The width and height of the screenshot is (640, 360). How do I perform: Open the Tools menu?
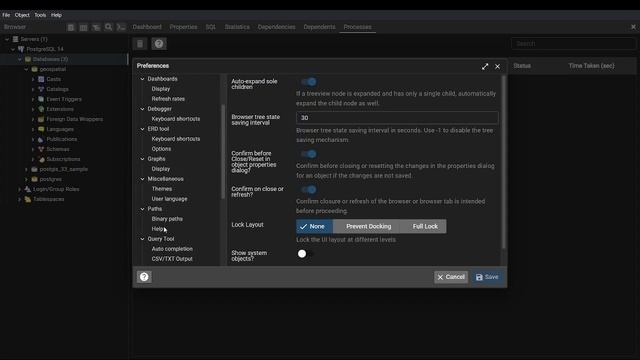pos(40,15)
